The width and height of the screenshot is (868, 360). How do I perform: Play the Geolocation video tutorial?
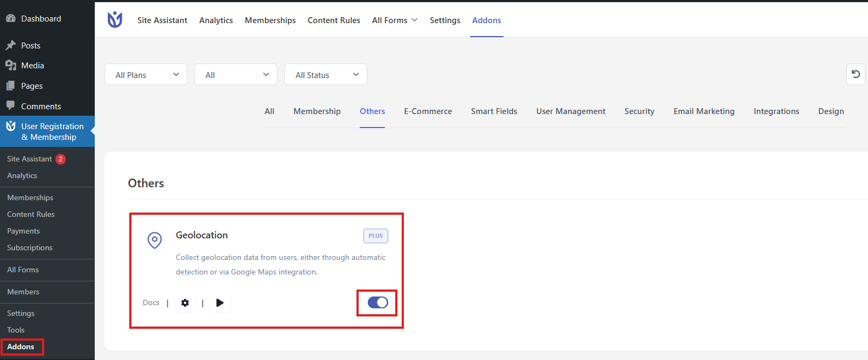tap(220, 303)
